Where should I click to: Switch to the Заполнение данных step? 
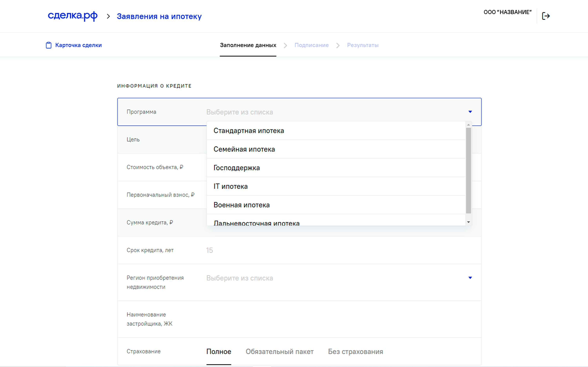click(x=248, y=45)
